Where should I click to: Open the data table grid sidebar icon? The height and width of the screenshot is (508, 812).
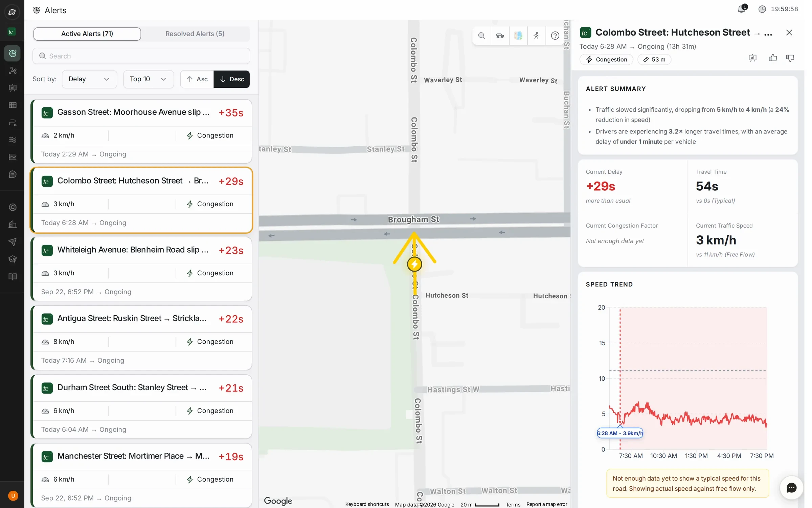point(13,105)
